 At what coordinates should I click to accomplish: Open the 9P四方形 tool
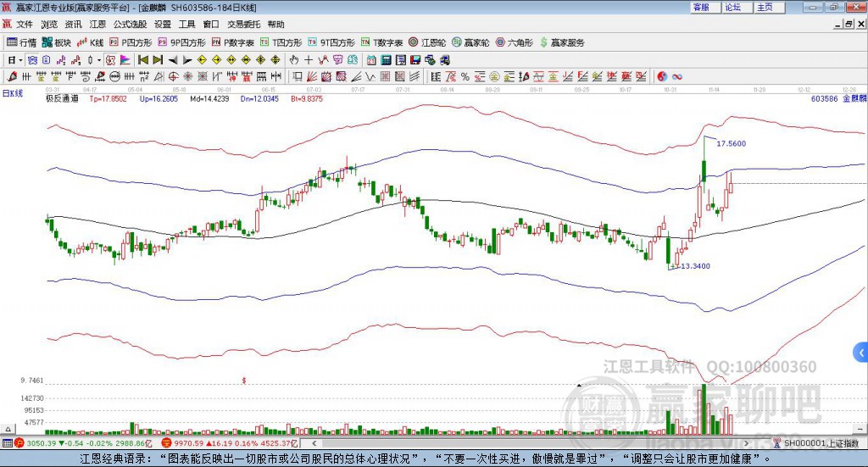tap(181, 42)
